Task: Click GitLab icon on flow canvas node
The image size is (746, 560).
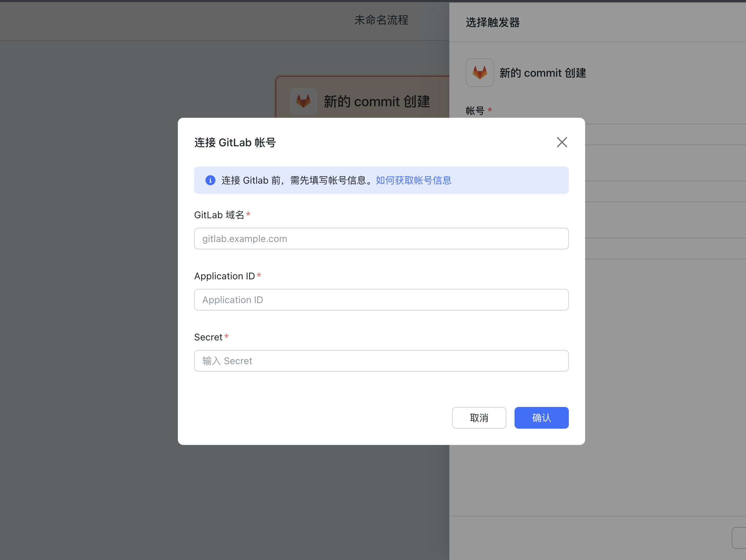Action: click(303, 101)
